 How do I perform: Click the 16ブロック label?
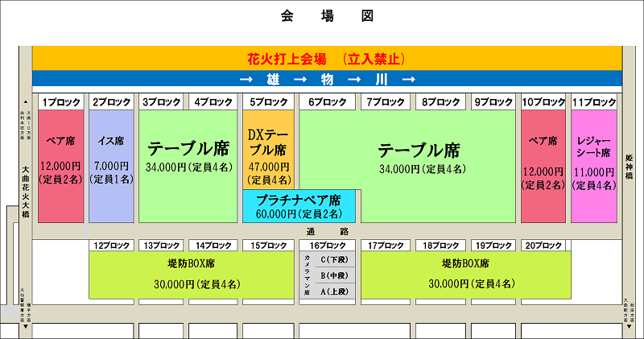pos(327,245)
